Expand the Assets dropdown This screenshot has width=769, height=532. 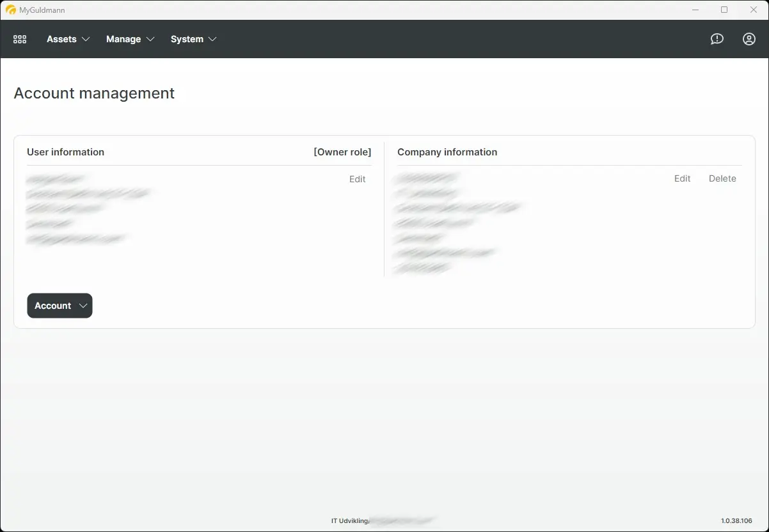click(67, 39)
